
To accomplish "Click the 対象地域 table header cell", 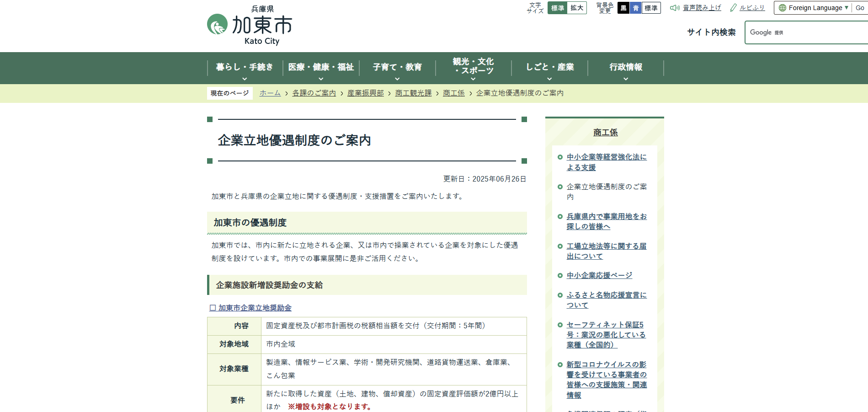I will coord(234,344).
